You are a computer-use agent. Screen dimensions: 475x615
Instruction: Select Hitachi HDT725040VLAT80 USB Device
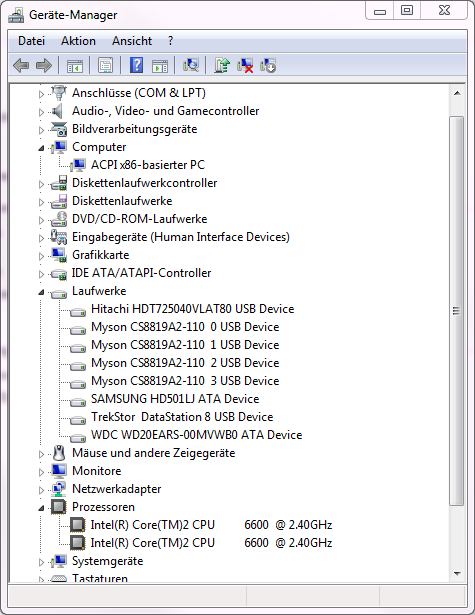192,309
